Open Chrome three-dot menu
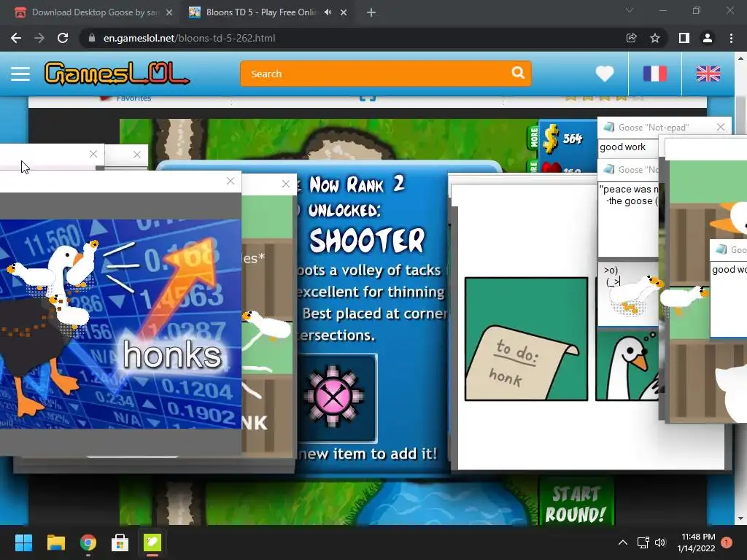 click(x=731, y=38)
